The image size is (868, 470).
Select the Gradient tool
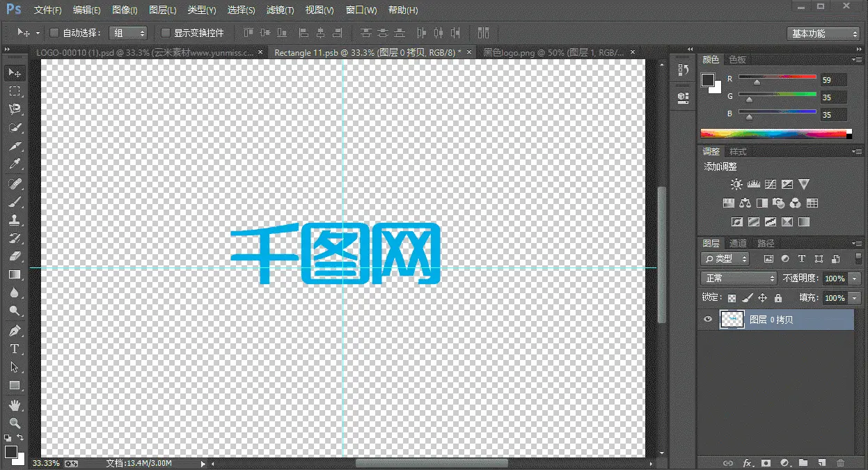(14, 274)
